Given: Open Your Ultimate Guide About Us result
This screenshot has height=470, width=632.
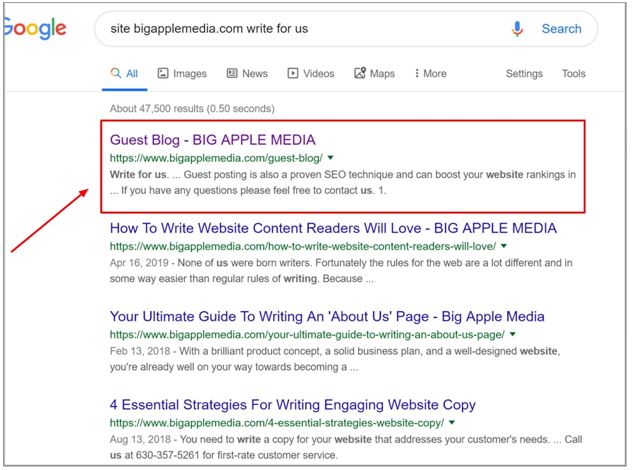Looking at the screenshot, I should 327,316.
